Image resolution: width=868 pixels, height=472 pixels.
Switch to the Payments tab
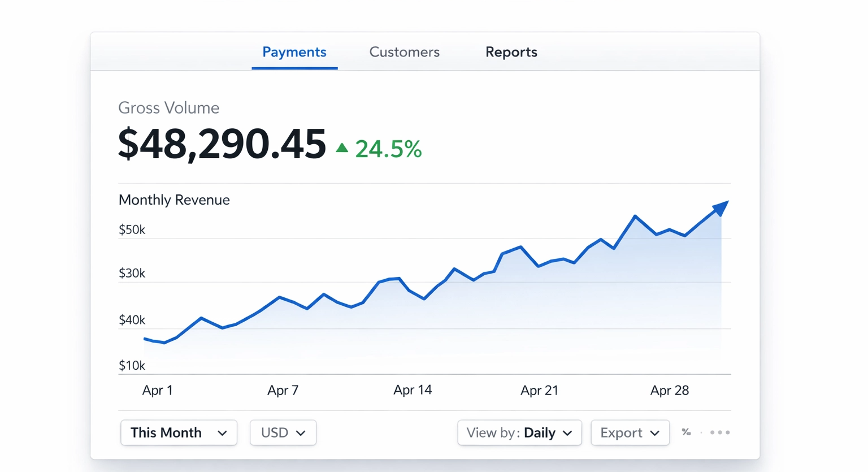pos(294,52)
